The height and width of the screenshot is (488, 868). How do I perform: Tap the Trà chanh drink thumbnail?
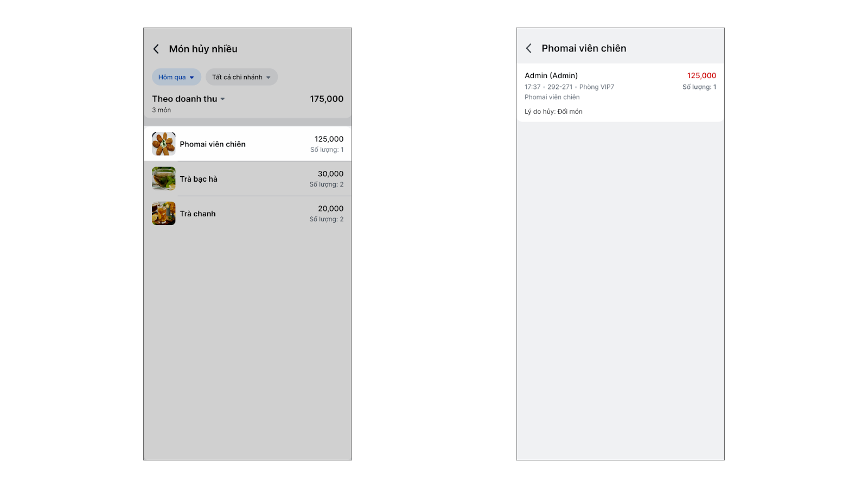[x=163, y=214]
